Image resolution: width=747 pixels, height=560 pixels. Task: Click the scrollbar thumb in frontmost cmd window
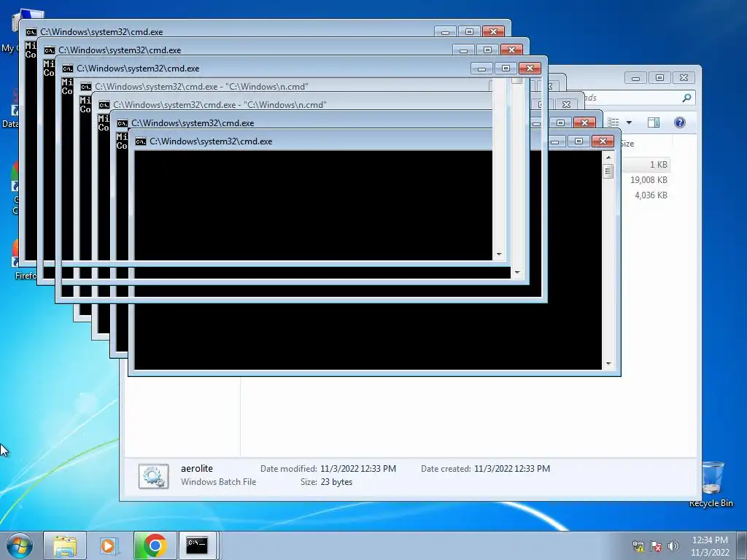coord(608,171)
